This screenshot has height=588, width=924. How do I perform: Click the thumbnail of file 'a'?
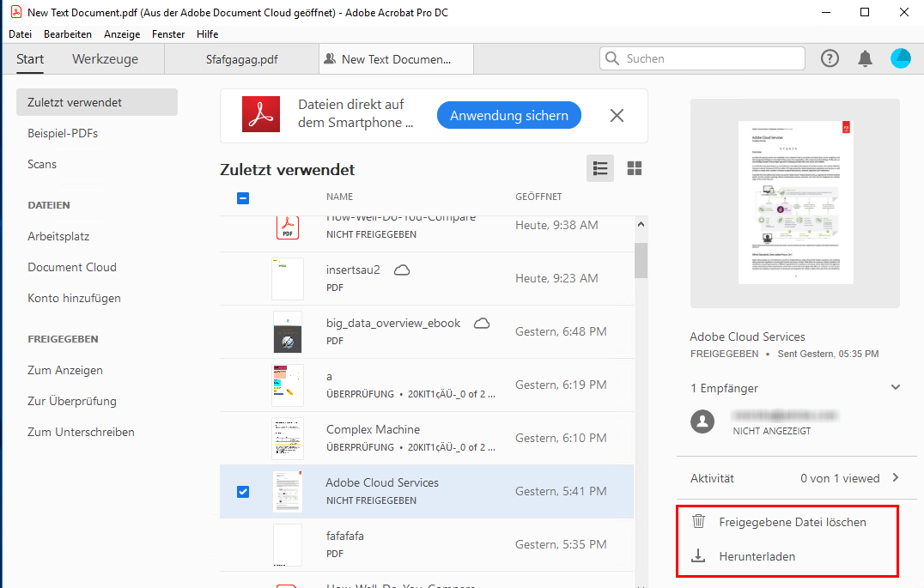pyautogui.click(x=288, y=385)
